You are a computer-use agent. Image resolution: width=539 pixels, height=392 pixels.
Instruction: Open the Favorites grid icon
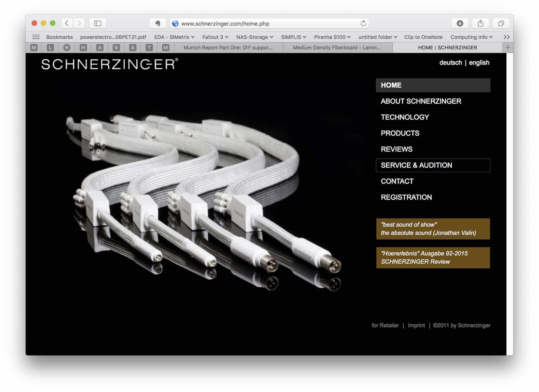(36, 37)
